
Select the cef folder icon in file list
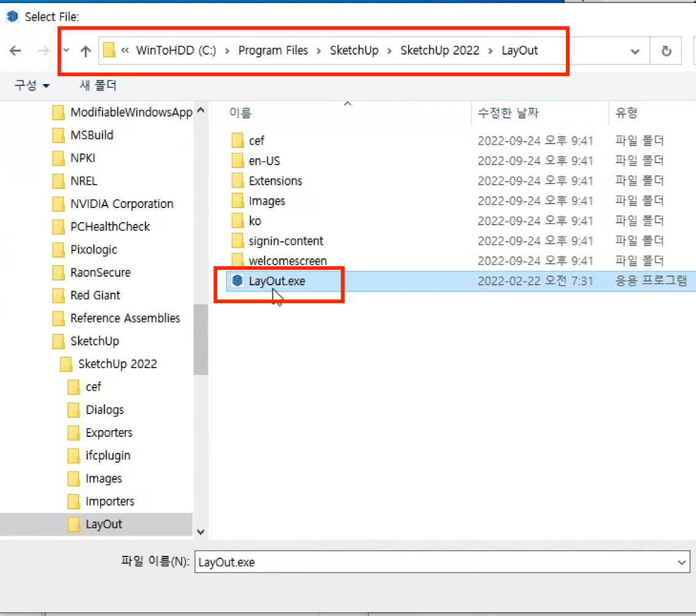pyautogui.click(x=238, y=141)
